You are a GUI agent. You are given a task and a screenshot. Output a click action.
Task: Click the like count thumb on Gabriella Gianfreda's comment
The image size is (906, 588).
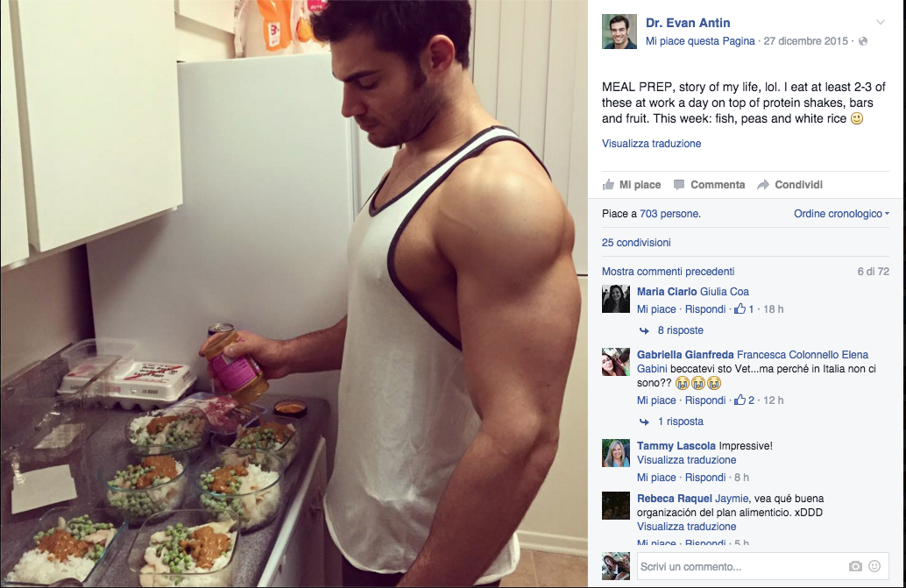pos(740,400)
